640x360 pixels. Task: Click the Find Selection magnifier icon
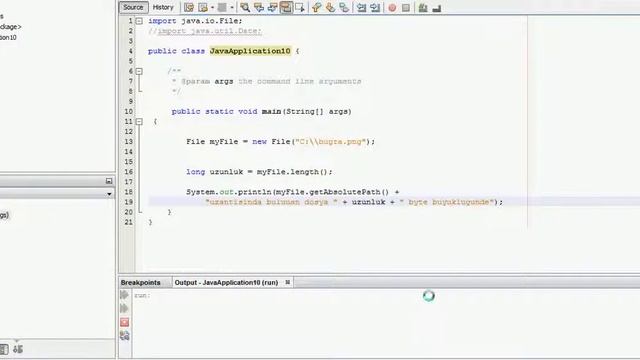pos(245,7)
